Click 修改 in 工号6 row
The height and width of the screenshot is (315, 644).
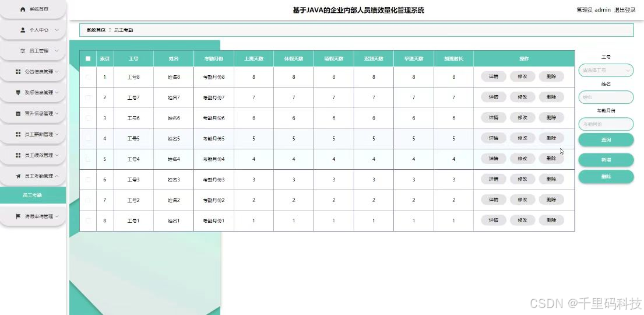point(522,118)
